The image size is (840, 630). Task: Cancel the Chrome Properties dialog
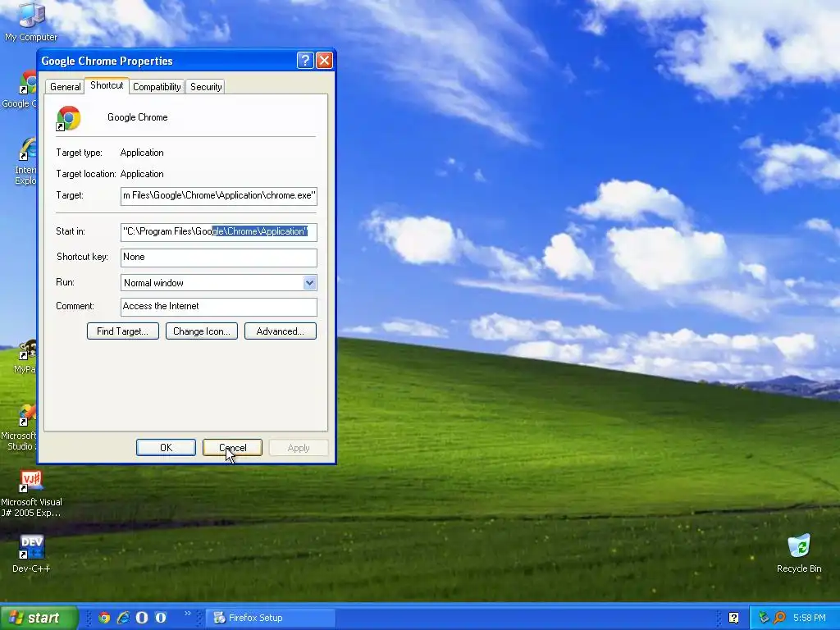(232, 448)
